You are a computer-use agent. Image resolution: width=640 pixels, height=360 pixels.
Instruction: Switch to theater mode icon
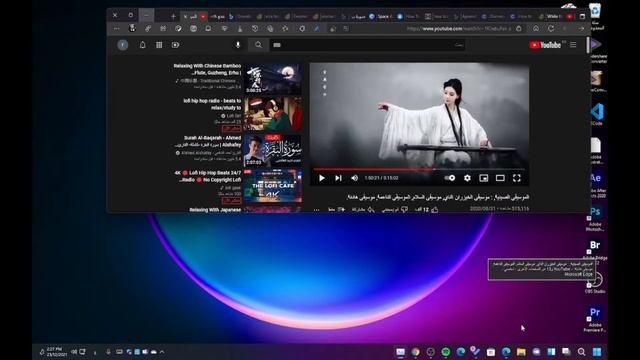500,178
